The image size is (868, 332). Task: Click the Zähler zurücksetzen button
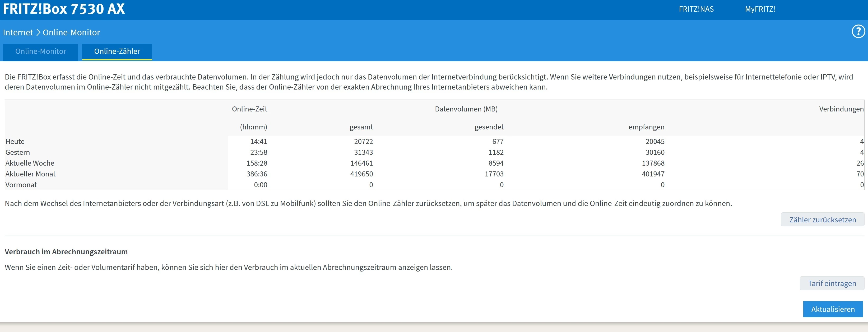(x=822, y=219)
